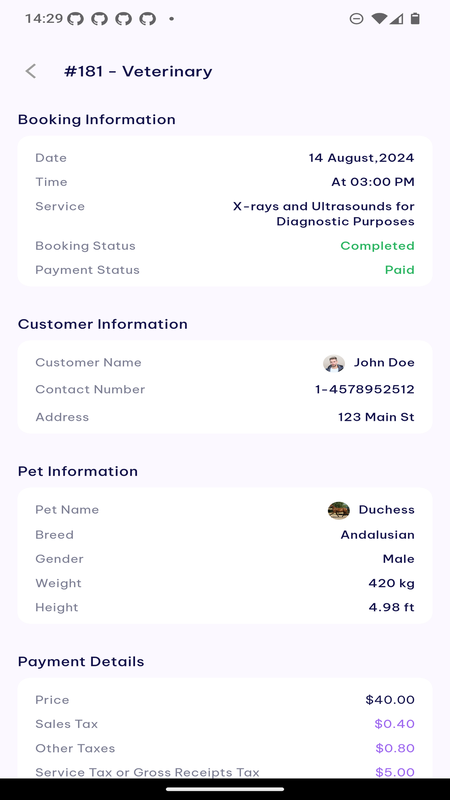This screenshot has height=800, width=450.
Task: View the Duchess pet photo thumbnail
Action: point(339,510)
